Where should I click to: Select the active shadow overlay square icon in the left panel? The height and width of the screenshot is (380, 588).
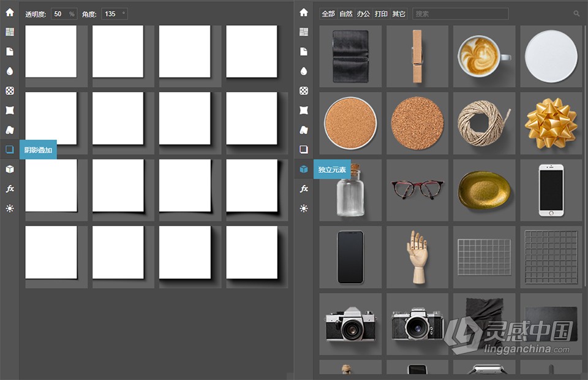point(10,150)
